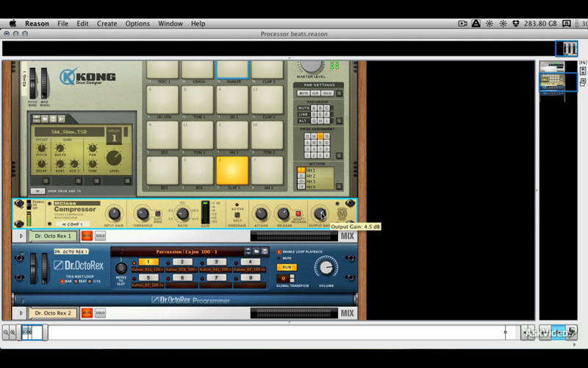This screenshot has height=368, width=588.
Task: Expand Show Drum and FX section in Kong
Action: point(37,191)
